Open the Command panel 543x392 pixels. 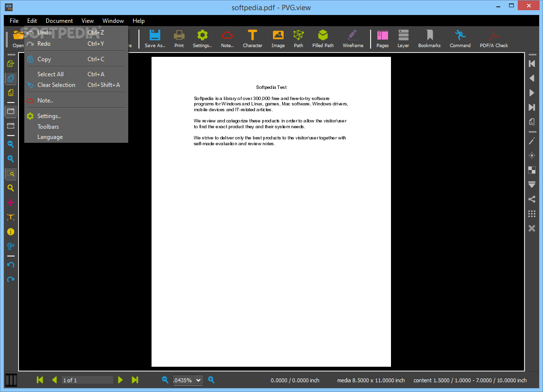[460, 38]
